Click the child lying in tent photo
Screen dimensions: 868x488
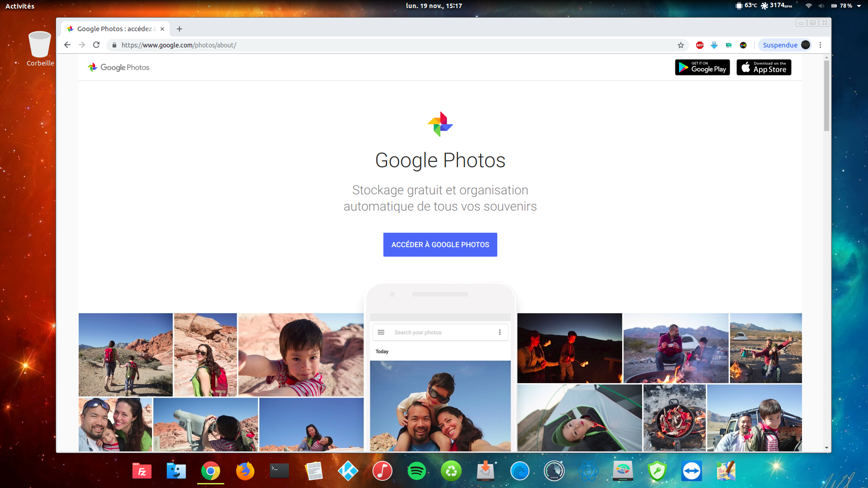(580, 418)
